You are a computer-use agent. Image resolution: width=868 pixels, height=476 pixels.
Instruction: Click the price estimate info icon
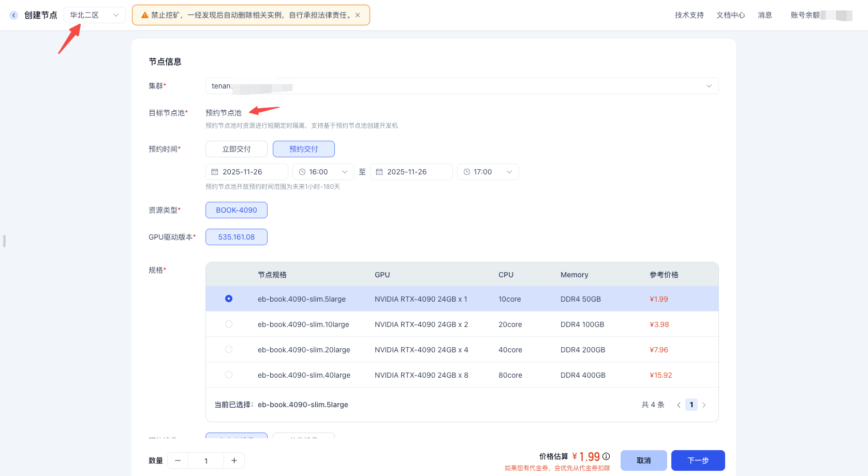click(606, 456)
